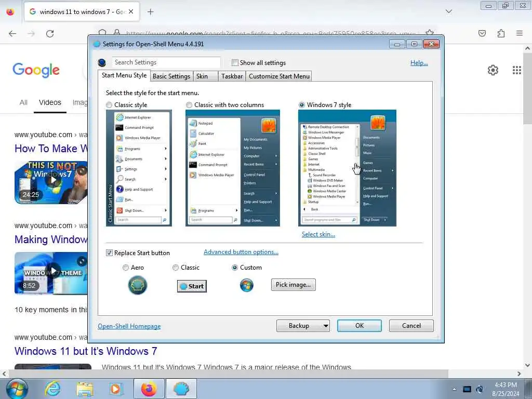Click in the Search Settings field

(x=166, y=62)
